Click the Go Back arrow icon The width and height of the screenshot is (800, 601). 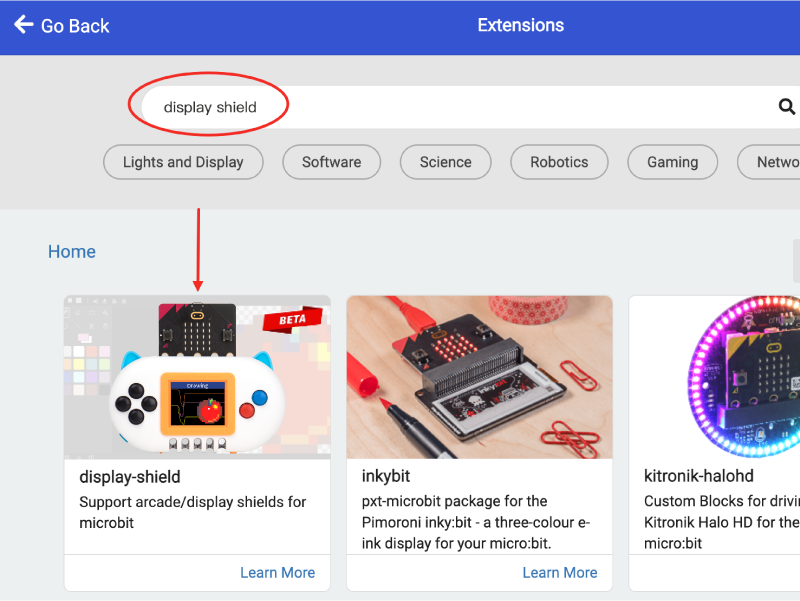(23, 24)
